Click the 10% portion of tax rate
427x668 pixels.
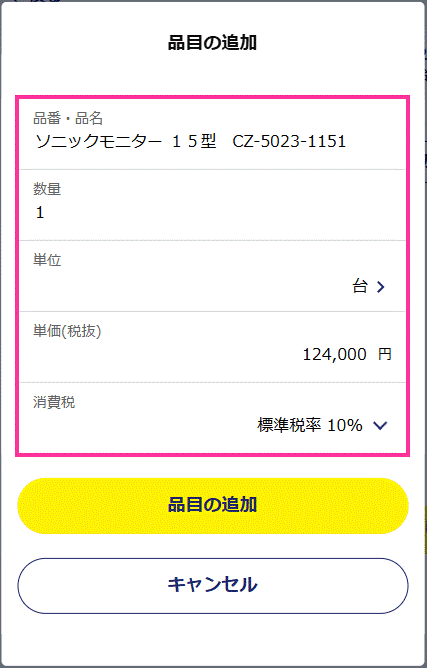[x=345, y=425]
